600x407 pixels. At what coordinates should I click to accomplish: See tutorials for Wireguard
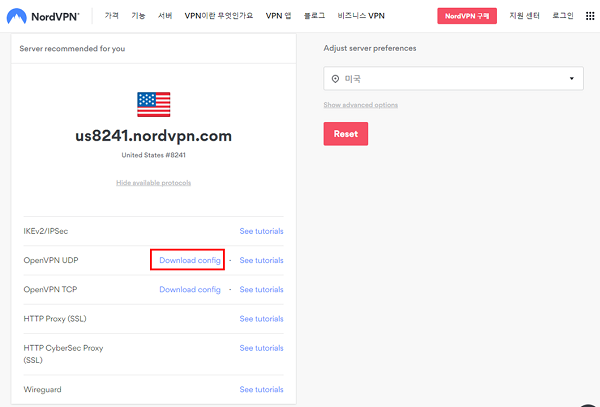coord(261,389)
